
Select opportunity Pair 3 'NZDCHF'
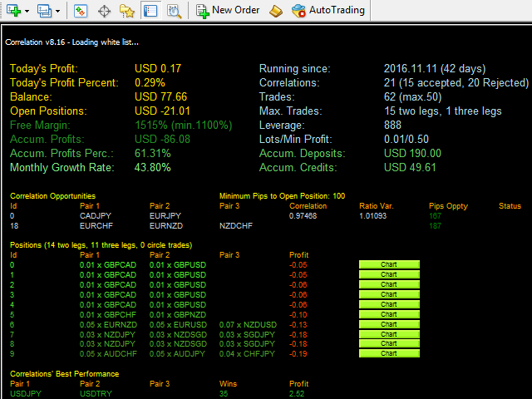(x=236, y=226)
